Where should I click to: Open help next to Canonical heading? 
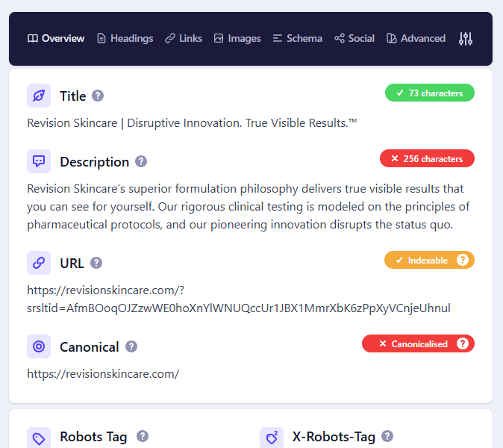131,346
